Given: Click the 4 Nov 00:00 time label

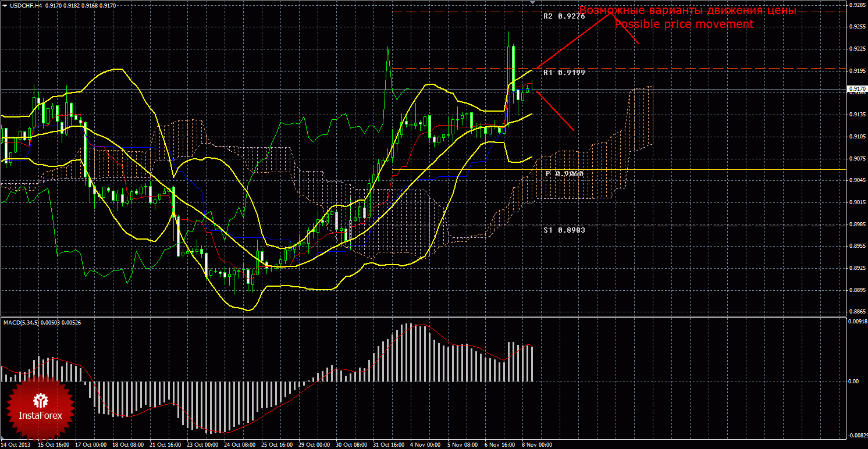Looking at the screenshot, I should tap(426, 445).
